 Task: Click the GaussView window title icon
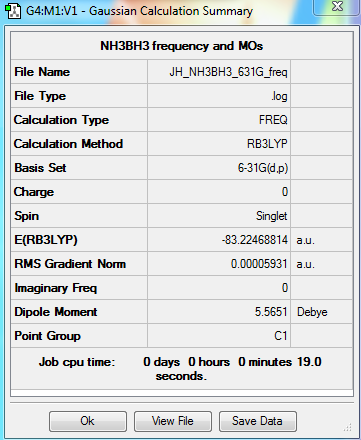tap(13, 11)
